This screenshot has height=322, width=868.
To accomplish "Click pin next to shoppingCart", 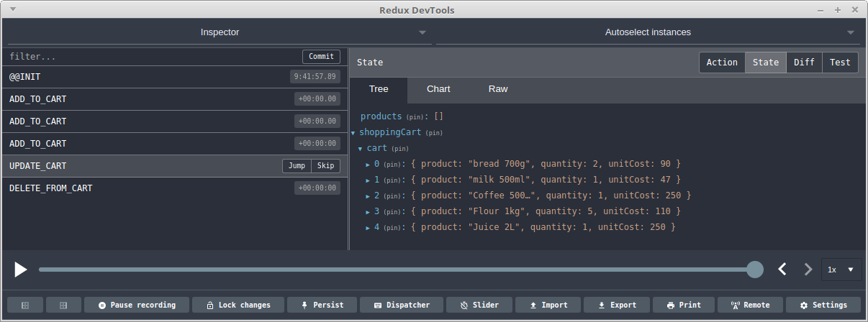I will click(434, 133).
